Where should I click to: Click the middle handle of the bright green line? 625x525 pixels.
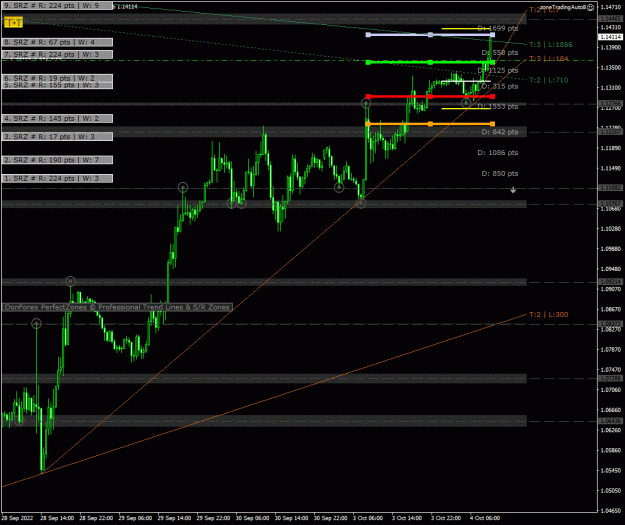pos(430,63)
